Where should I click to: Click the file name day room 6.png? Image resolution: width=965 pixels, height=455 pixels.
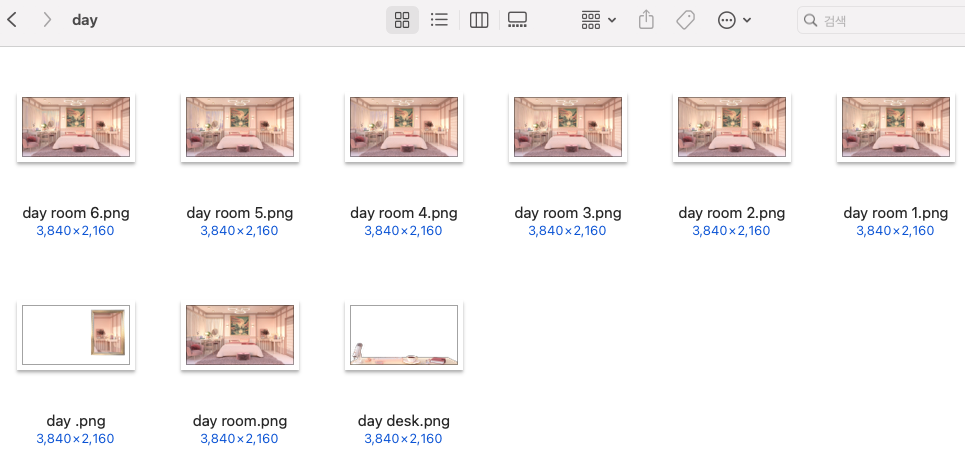pyautogui.click(x=76, y=213)
